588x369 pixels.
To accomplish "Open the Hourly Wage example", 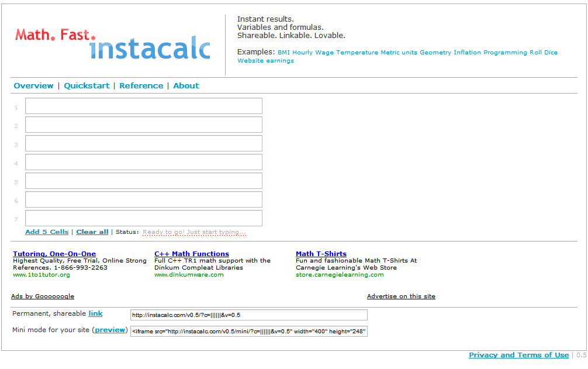I will click(310, 52).
